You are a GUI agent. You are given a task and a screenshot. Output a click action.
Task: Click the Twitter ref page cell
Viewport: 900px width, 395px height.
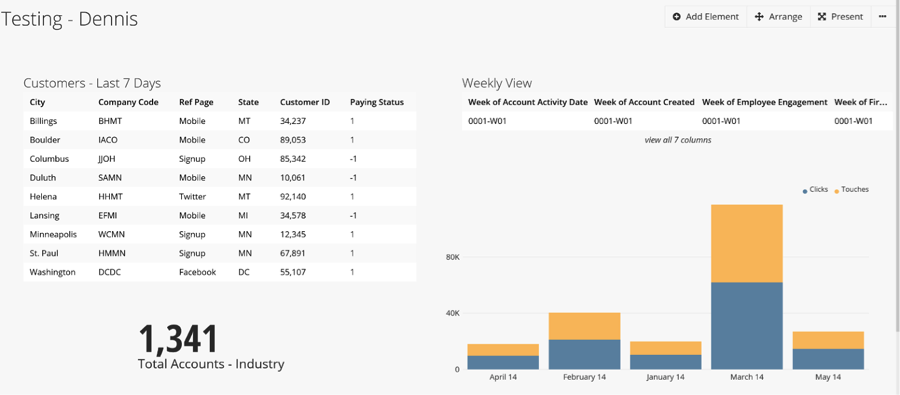point(192,197)
